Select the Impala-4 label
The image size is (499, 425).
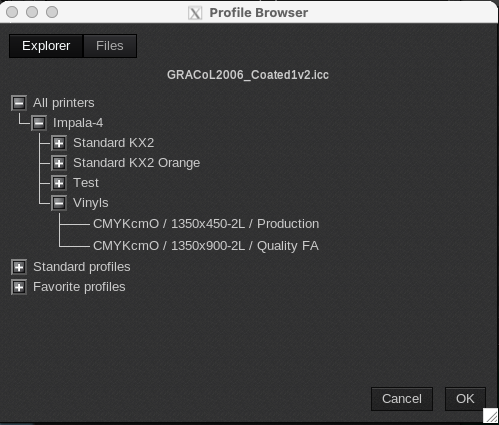click(78, 123)
